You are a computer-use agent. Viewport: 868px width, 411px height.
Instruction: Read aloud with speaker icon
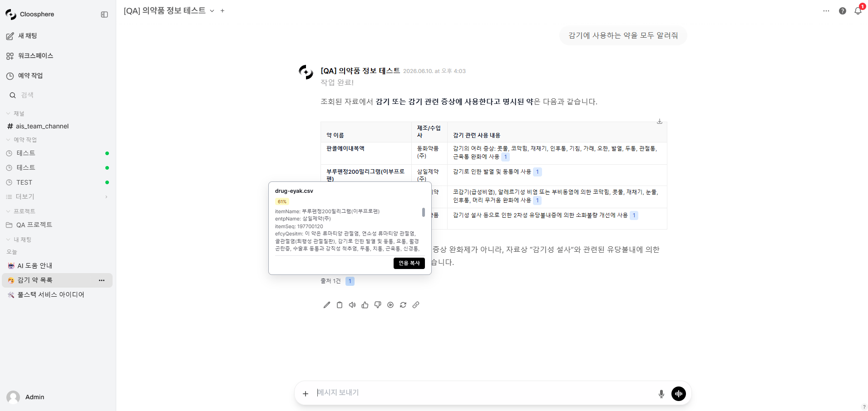click(x=352, y=305)
